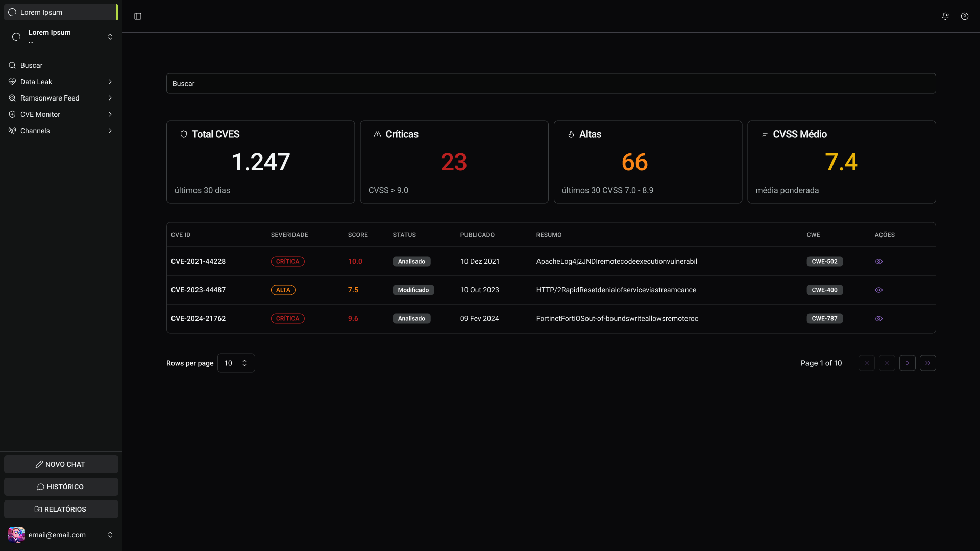Open the email@email.com account menu
Screen dimensions: 980x551
pyautogui.click(x=61, y=535)
